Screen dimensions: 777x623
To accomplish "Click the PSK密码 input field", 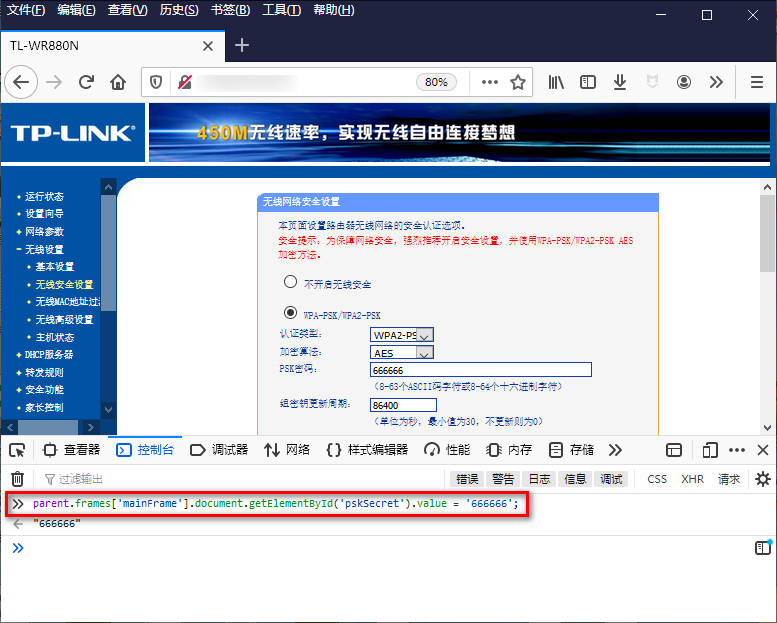I will click(x=481, y=370).
